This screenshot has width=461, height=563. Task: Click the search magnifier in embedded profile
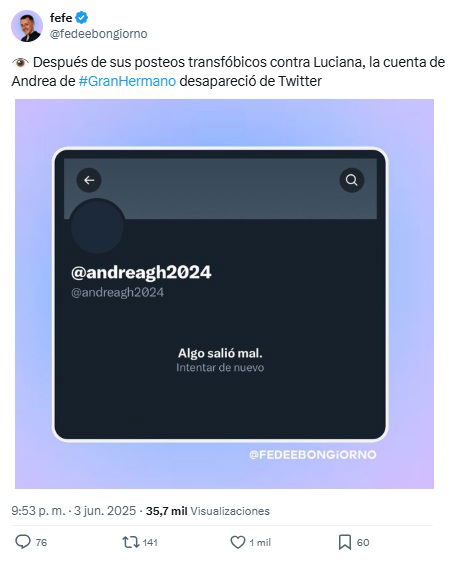pos(351,180)
